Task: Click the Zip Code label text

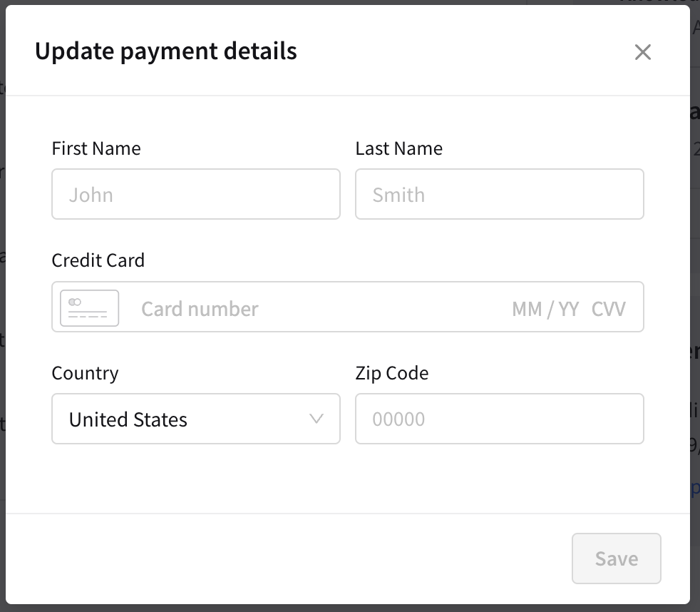Action: click(392, 374)
